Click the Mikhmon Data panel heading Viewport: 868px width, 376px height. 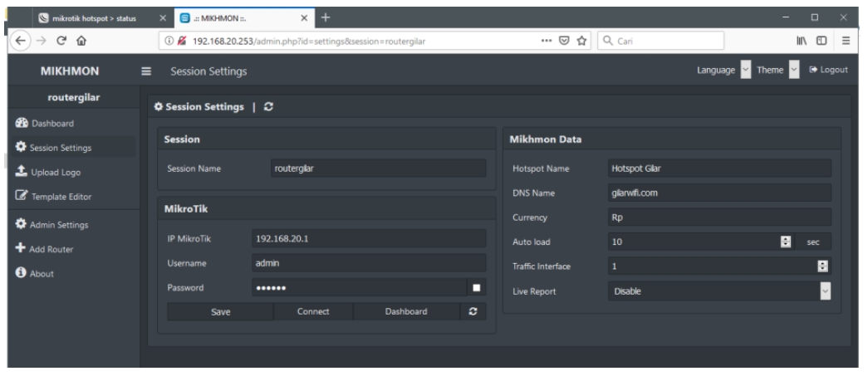click(545, 139)
